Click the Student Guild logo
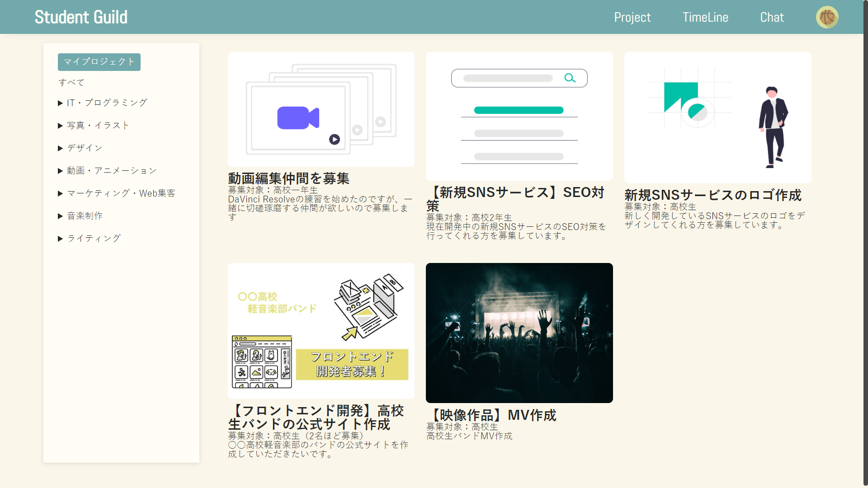This screenshot has width=868, height=488. coord(81,17)
